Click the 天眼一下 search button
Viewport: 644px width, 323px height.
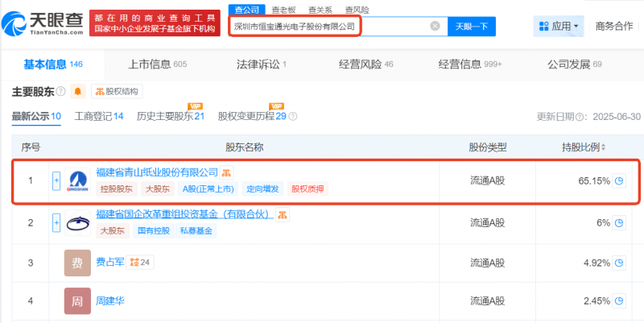(x=472, y=27)
